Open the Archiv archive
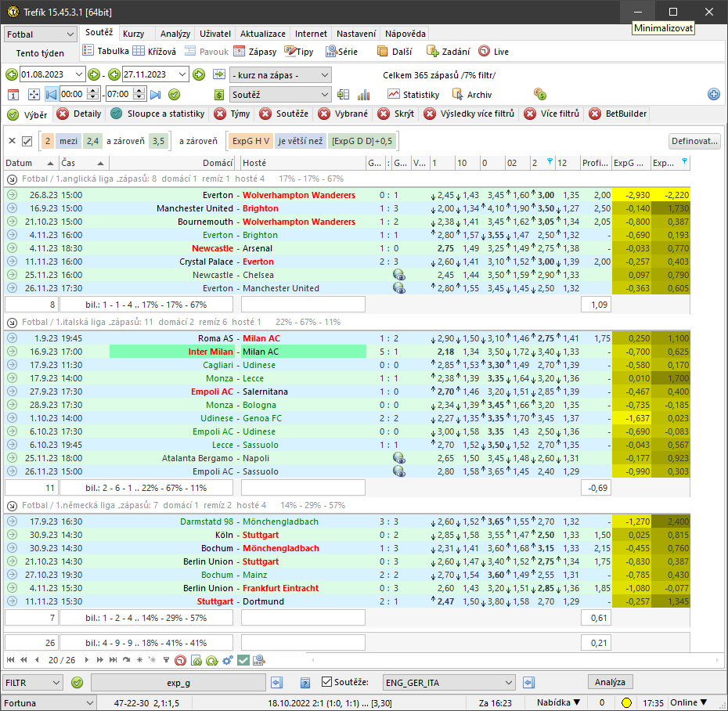Viewport: 728px width, 711px height. [472, 95]
